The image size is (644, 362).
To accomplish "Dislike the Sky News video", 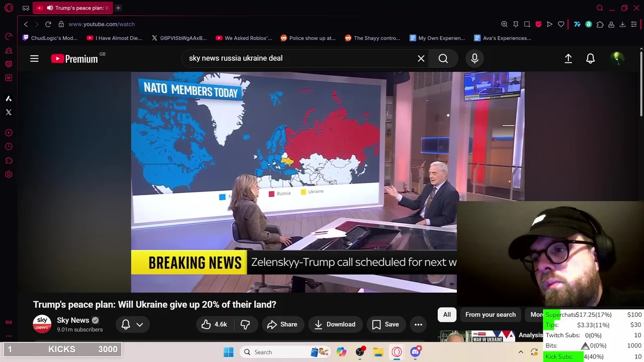I will (246, 324).
